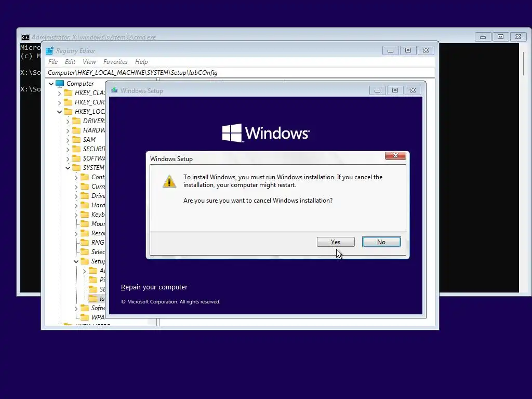The height and width of the screenshot is (399, 532).
Task: Select the SAM folder icon
Action: pyautogui.click(x=76, y=139)
